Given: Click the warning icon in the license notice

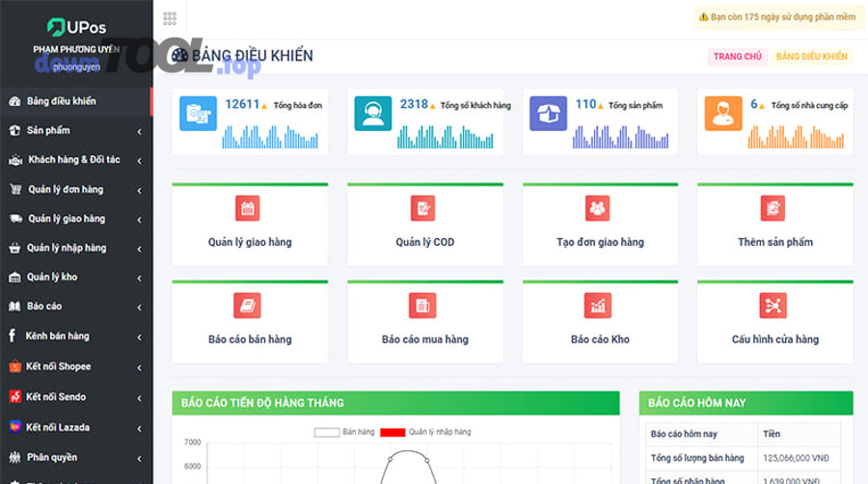Looking at the screenshot, I should [704, 17].
